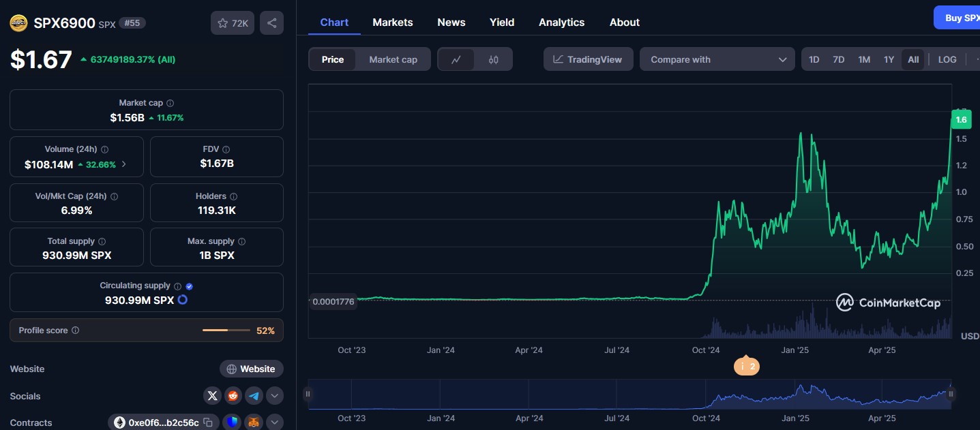Click the share icon next to 72K
This screenshot has height=430, width=980.
tap(271, 23)
